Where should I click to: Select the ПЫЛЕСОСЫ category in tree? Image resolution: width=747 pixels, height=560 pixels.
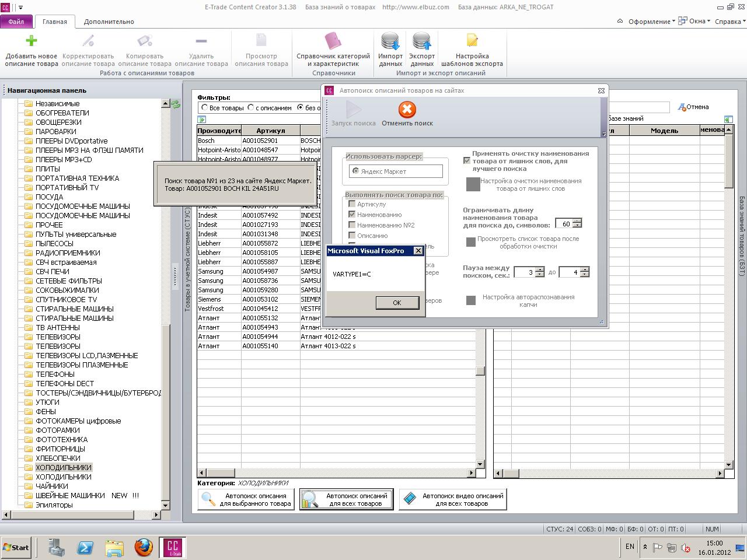pos(55,243)
